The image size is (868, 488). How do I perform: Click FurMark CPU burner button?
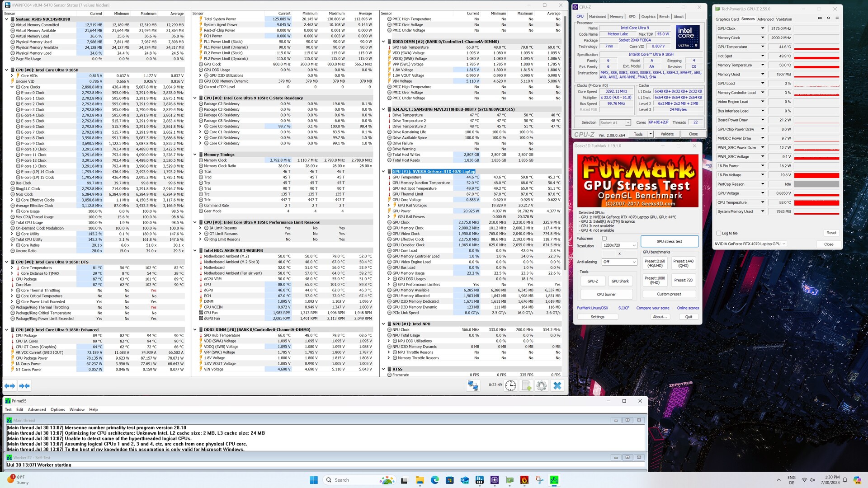[x=606, y=294]
